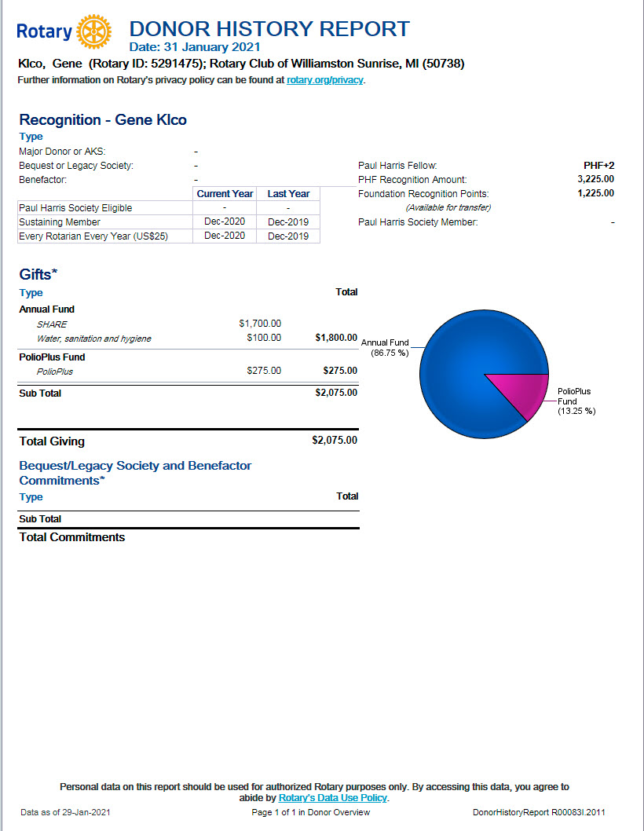644x831 pixels.
Task: Click the Bequest or Legacy Society label
Action: (x=76, y=166)
